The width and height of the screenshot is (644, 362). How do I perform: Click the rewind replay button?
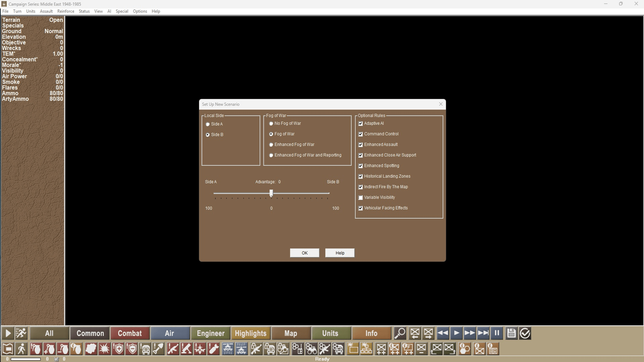coord(443,334)
